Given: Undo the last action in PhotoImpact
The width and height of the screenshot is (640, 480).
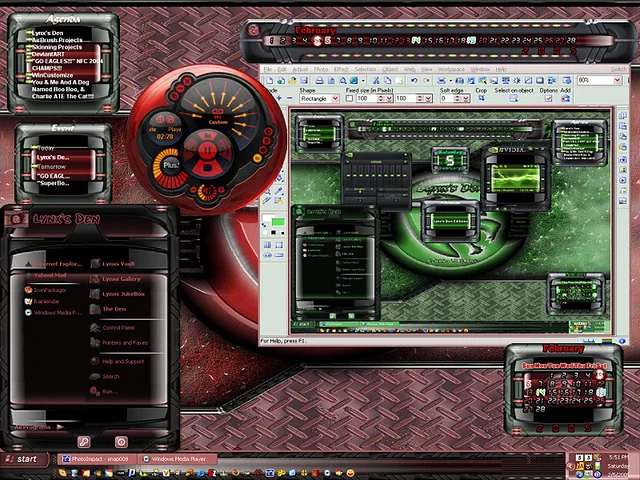Looking at the screenshot, I should 414,80.
